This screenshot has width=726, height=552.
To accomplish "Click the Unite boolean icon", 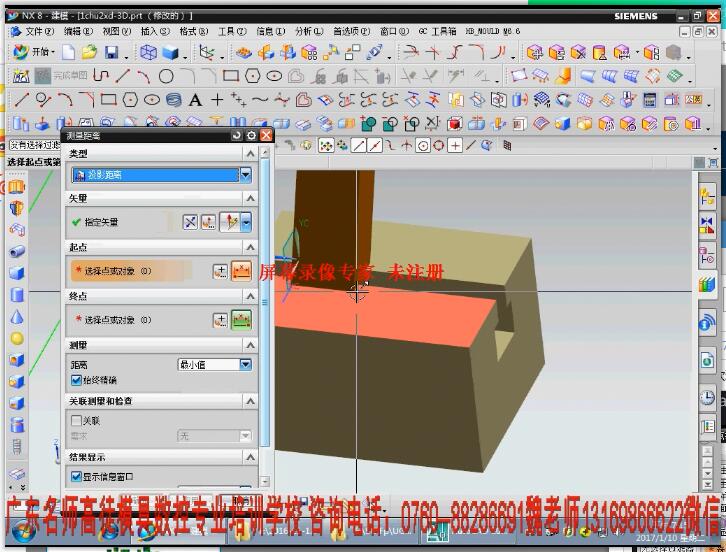I will point(369,124).
